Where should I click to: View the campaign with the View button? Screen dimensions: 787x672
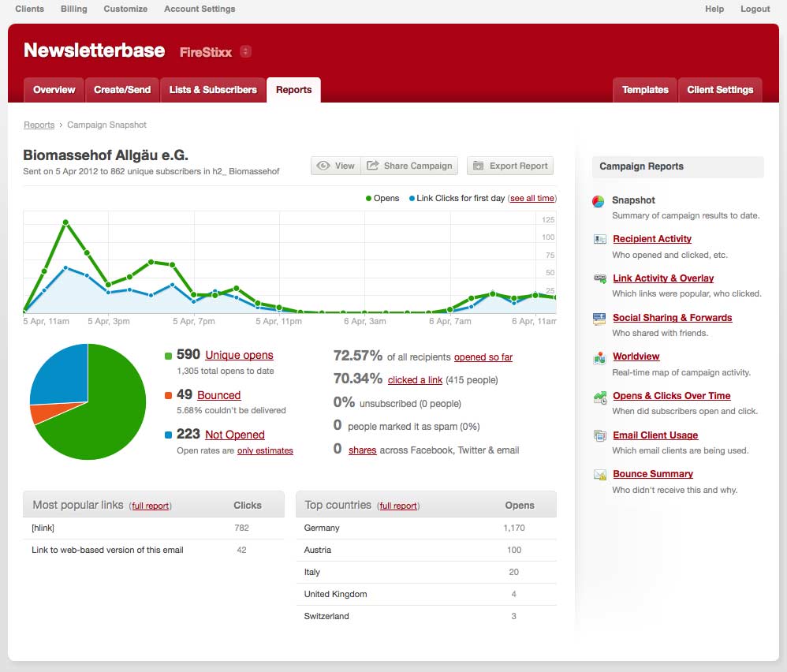click(336, 166)
